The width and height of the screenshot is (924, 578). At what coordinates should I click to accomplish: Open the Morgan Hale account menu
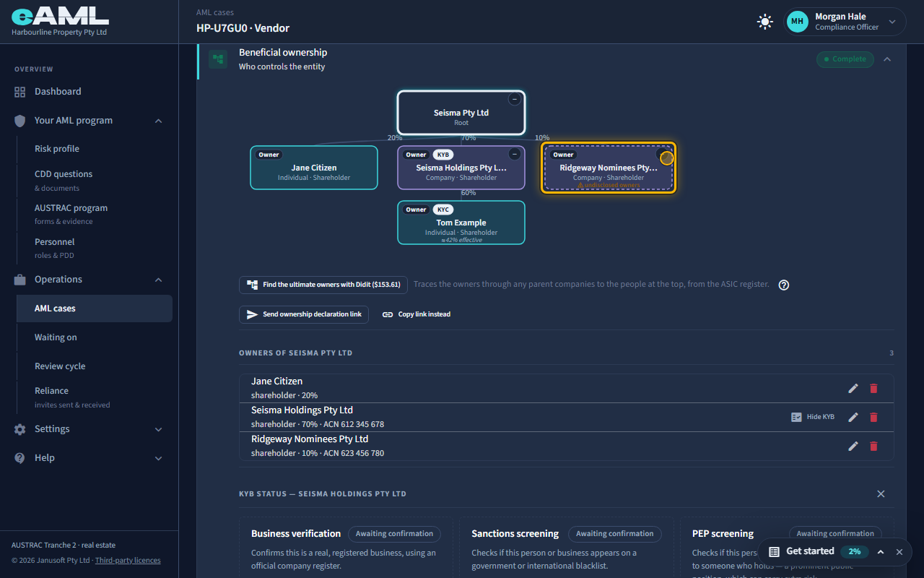tap(845, 22)
